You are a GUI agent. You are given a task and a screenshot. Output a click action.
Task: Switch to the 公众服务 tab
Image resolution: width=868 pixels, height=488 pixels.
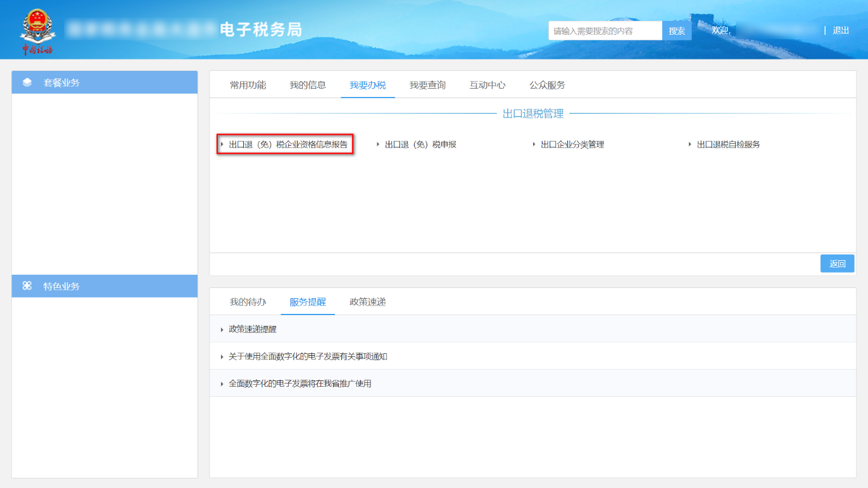point(547,84)
